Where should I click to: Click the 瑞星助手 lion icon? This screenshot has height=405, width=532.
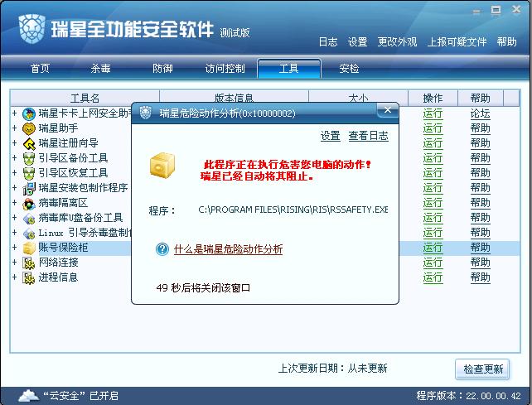tap(29, 128)
